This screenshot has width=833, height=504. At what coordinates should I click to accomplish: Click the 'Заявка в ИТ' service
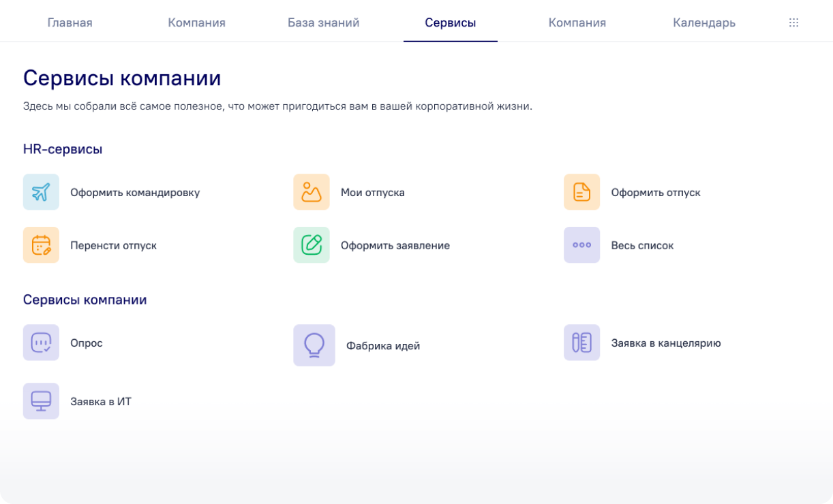(100, 401)
